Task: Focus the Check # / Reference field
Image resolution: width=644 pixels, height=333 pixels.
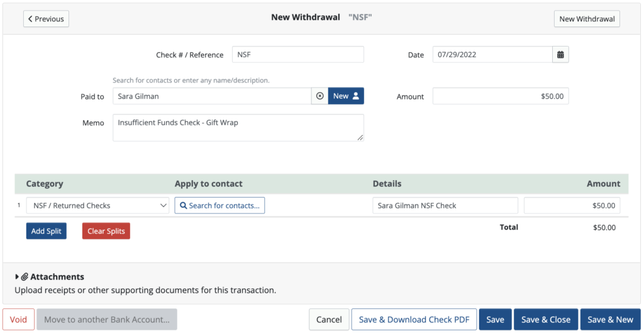Action: click(x=297, y=55)
